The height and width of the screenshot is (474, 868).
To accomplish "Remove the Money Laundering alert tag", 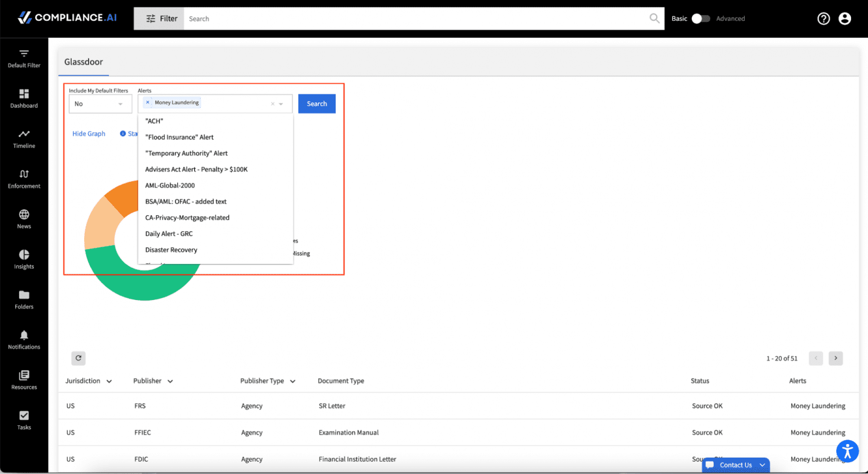I will [x=147, y=103].
